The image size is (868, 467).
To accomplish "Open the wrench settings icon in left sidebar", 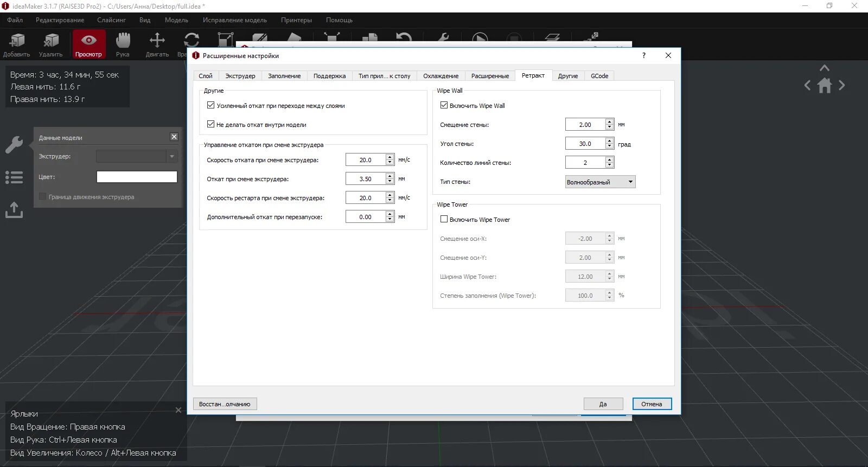I will pyautogui.click(x=14, y=144).
